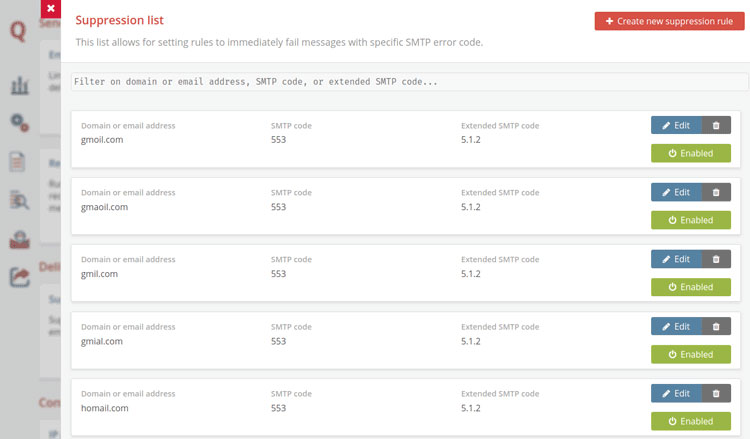Toggle Enabled status for gmoil.com
Viewport: 750px width, 439px height.
point(690,153)
